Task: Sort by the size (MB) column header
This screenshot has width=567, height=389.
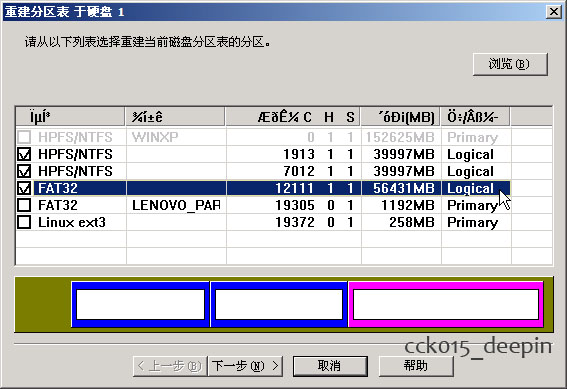Action: pyautogui.click(x=400, y=117)
